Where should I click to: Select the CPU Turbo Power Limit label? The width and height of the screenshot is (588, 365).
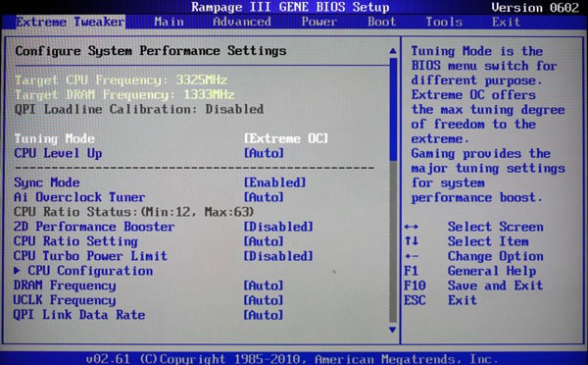[90, 256]
